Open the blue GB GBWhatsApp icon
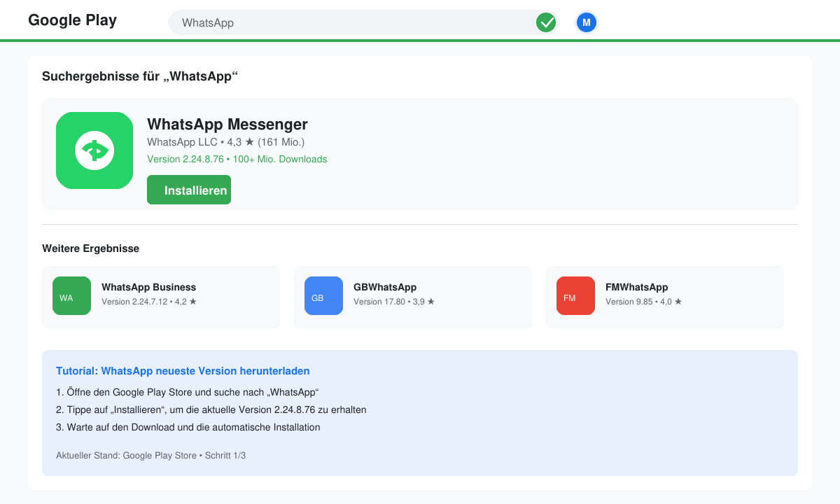The width and height of the screenshot is (840, 504). pos(323,295)
